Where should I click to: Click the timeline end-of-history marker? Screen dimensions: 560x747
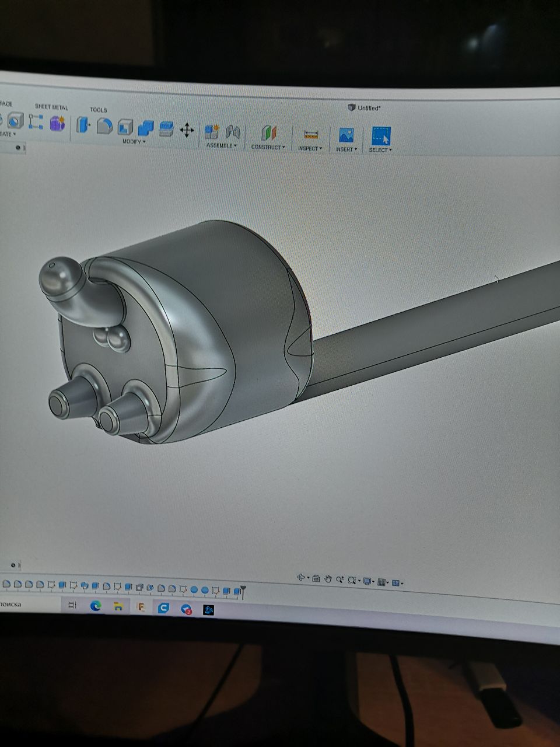coord(243,592)
